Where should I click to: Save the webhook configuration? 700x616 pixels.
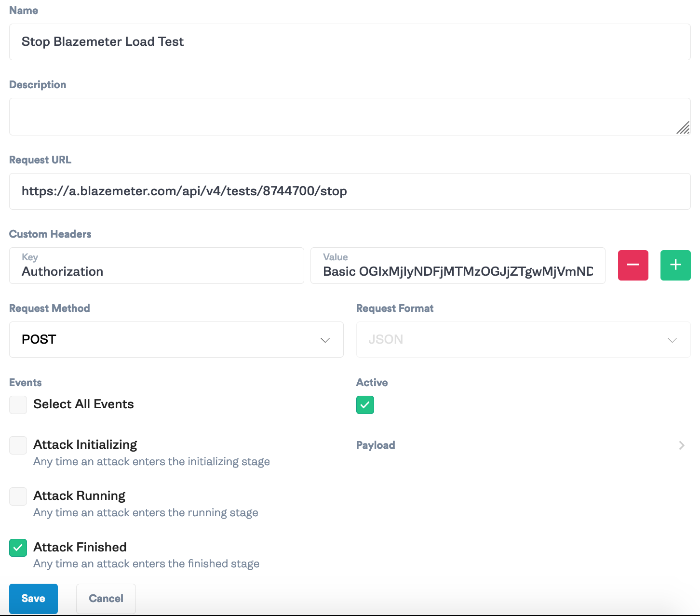[x=33, y=599]
